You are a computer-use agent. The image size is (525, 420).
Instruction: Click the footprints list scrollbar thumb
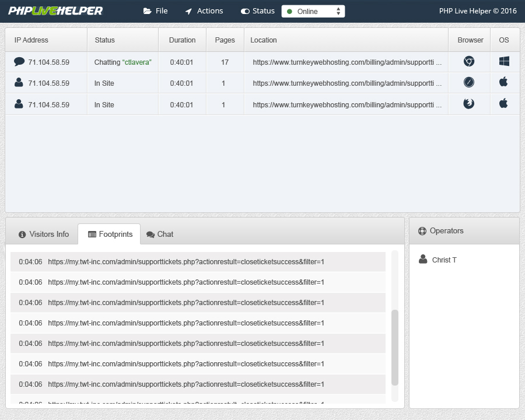[395, 347]
